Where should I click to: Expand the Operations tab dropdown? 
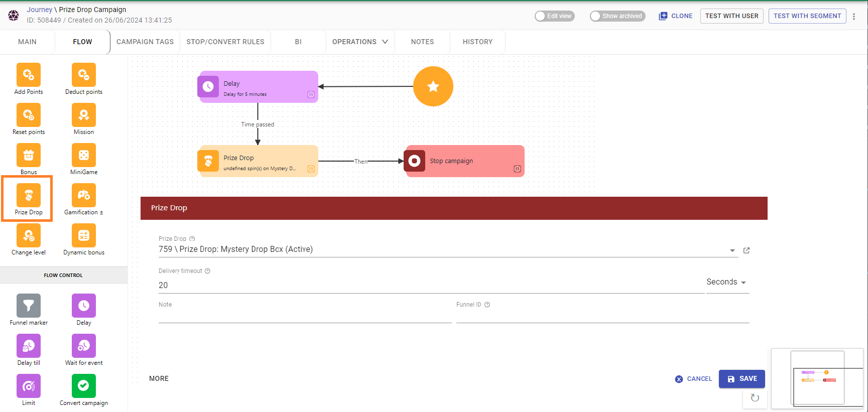coord(360,42)
